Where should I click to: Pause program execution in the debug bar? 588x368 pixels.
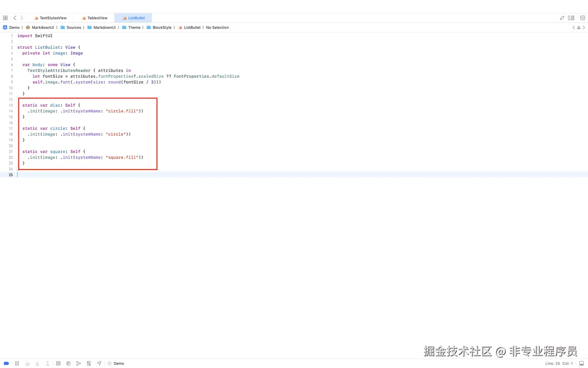[x=17, y=363]
